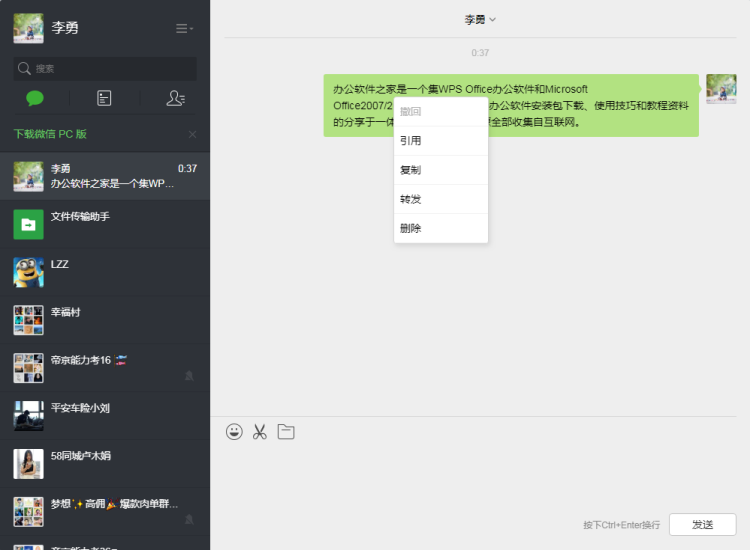
Task: Open the 梦想 高佣 爆款肉单群 chat
Action: tap(105, 511)
